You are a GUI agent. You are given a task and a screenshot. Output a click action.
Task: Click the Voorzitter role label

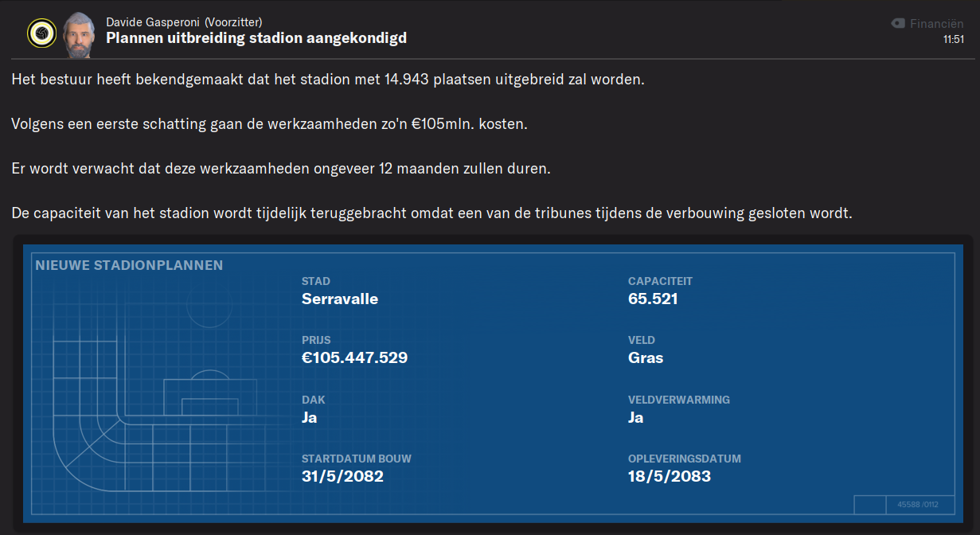tap(233, 21)
